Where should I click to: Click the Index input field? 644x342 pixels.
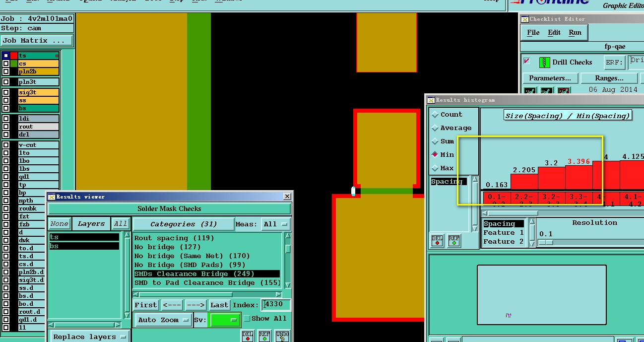click(276, 305)
